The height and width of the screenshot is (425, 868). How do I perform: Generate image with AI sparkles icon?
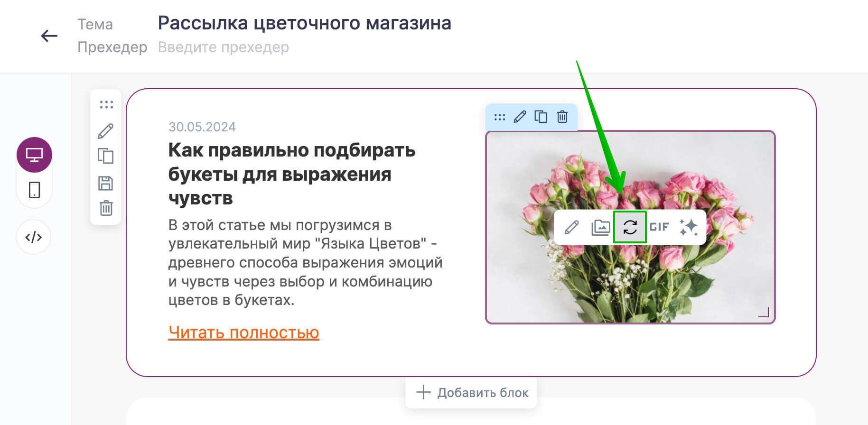(x=688, y=227)
